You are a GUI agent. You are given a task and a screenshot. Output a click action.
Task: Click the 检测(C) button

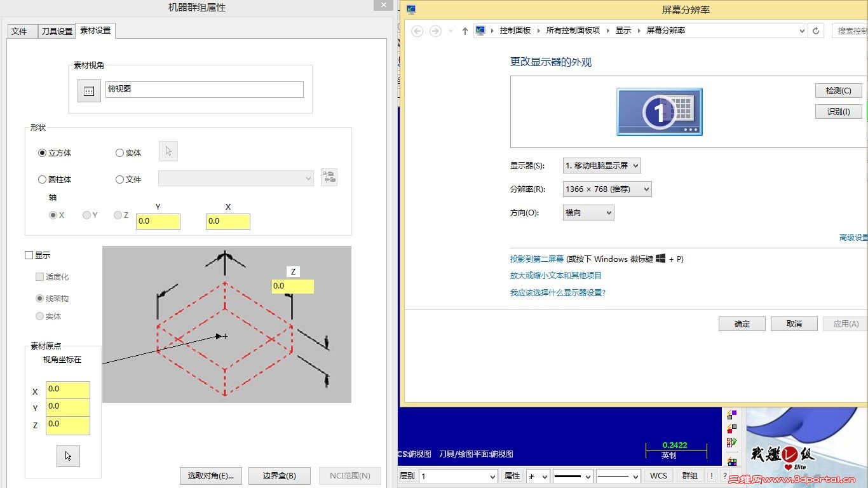[837, 90]
